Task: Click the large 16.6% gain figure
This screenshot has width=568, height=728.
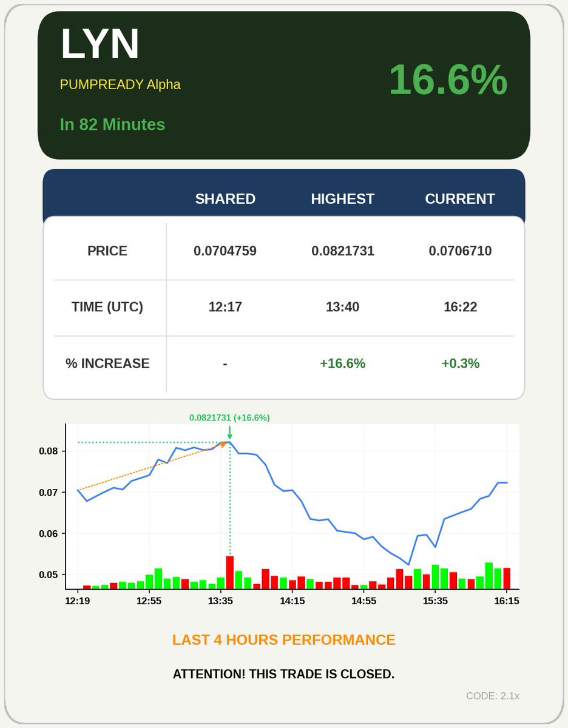Action: pyautogui.click(x=447, y=79)
